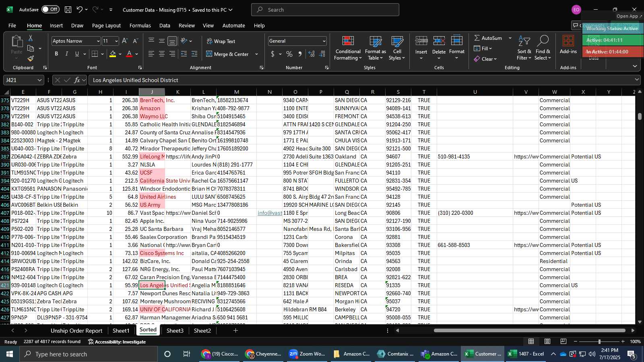Image resolution: width=644 pixels, height=362 pixels.
Task: Toggle align left
Action: pos(151,54)
